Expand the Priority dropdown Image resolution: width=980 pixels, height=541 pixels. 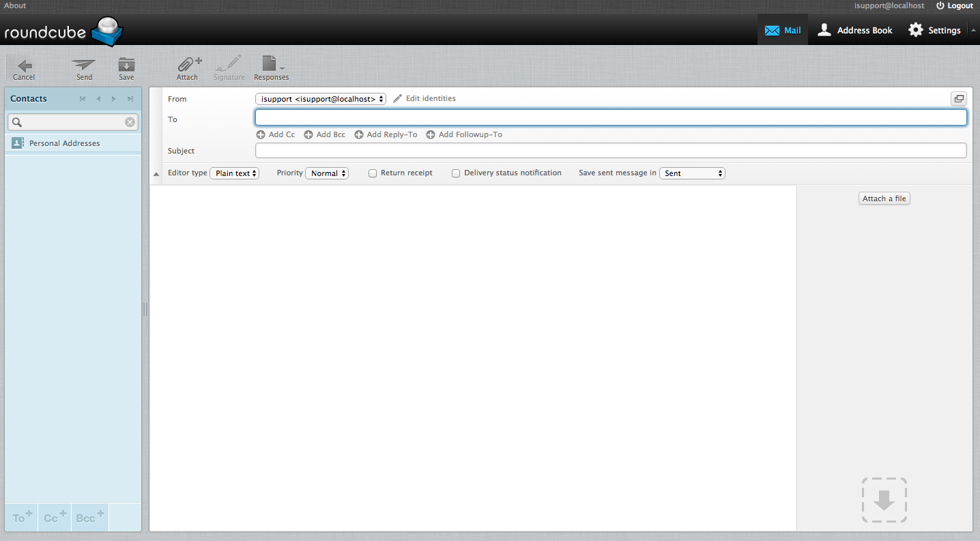327,173
